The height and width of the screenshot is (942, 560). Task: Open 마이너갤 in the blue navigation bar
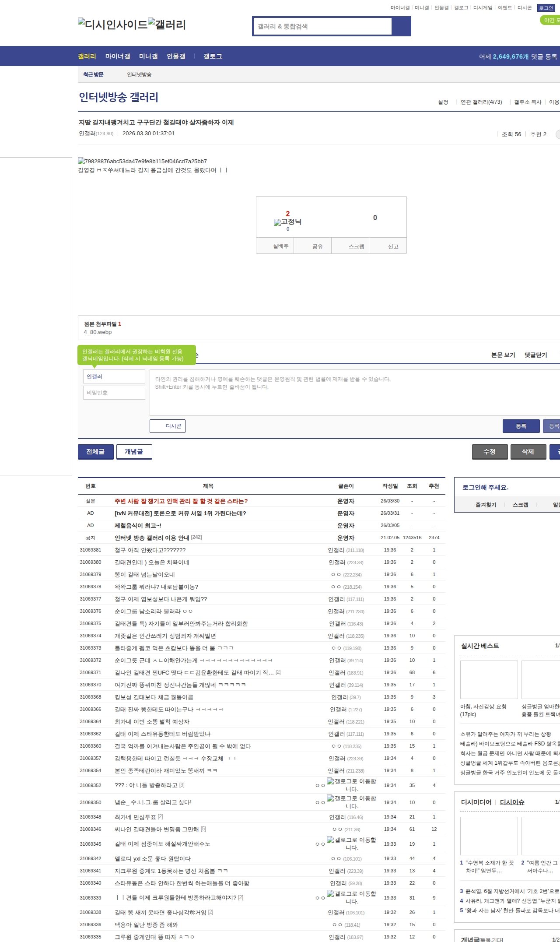click(x=118, y=56)
